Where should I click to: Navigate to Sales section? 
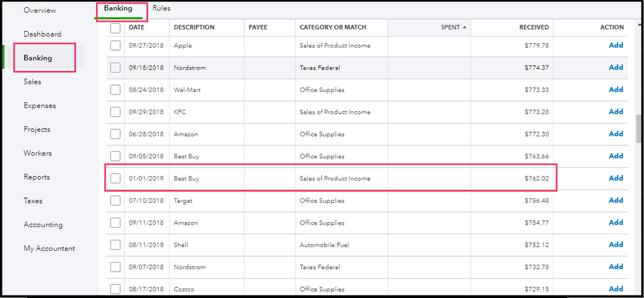point(32,82)
